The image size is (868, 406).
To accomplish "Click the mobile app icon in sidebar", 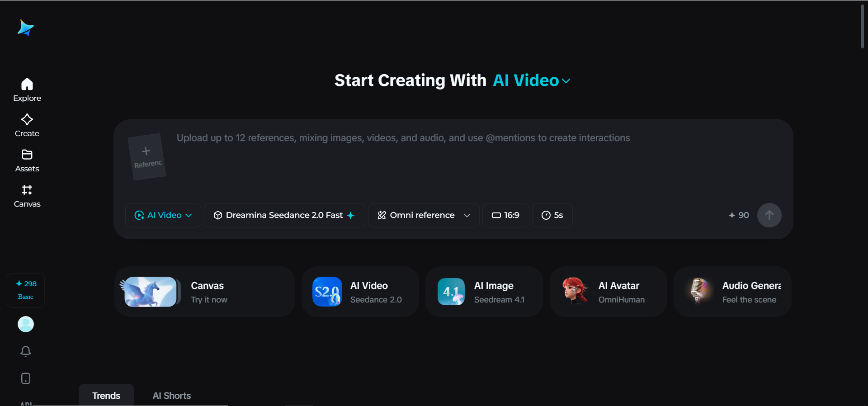I will (26, 378).
